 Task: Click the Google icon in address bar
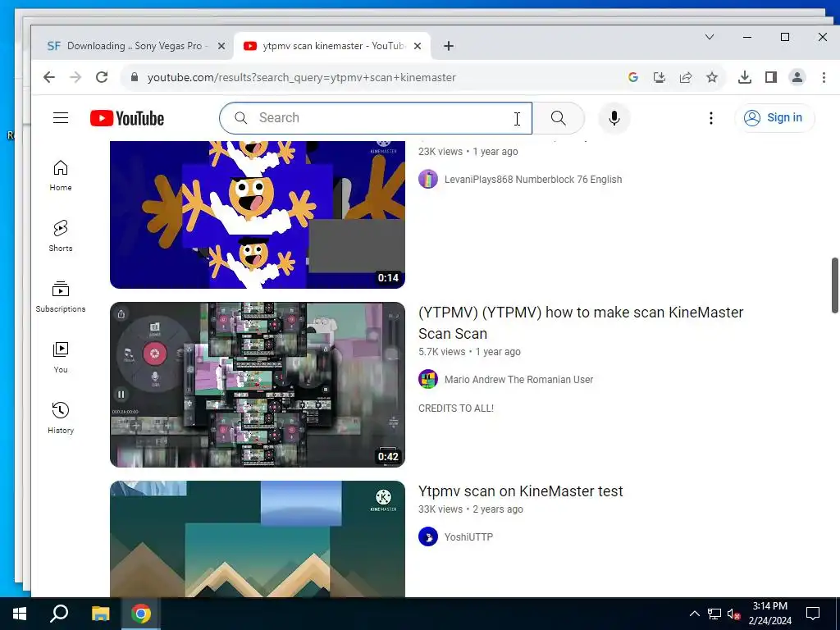pyautogui.click(x=633, y=77)
